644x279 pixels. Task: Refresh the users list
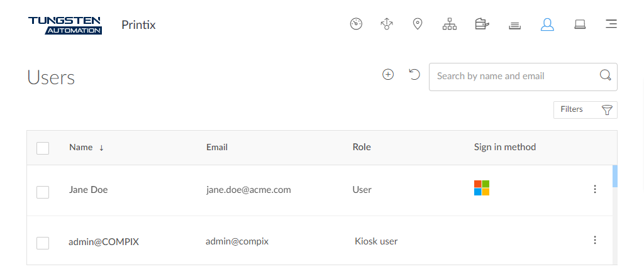click(x=414, y=75)
